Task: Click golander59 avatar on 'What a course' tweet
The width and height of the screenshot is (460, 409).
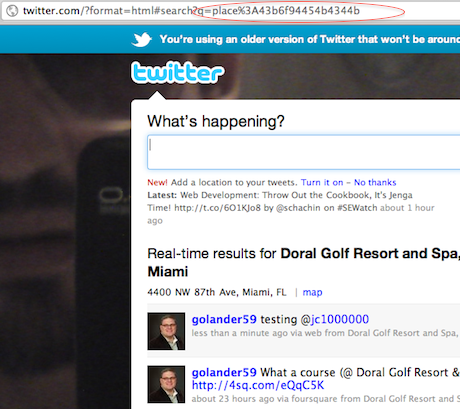Action: (x=166, y=384)
